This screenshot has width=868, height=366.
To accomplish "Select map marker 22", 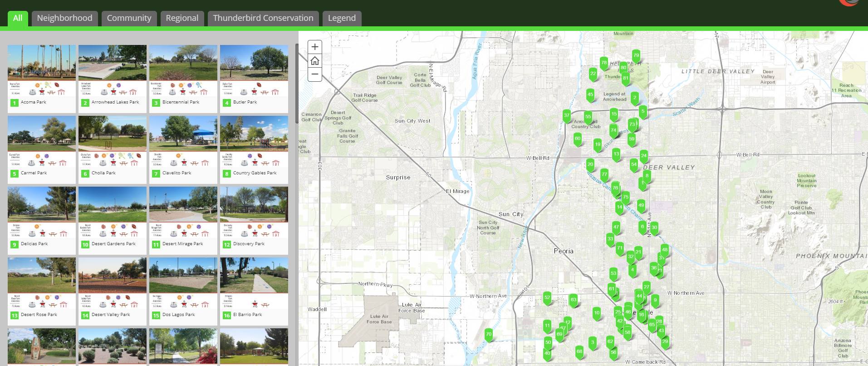I will click(593, 74).
